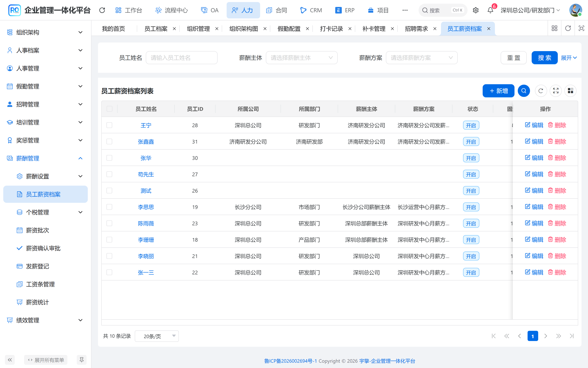Viewport: 588px width, 368px height.
Task: Click the 新增 button
Action: coord(498,91)
